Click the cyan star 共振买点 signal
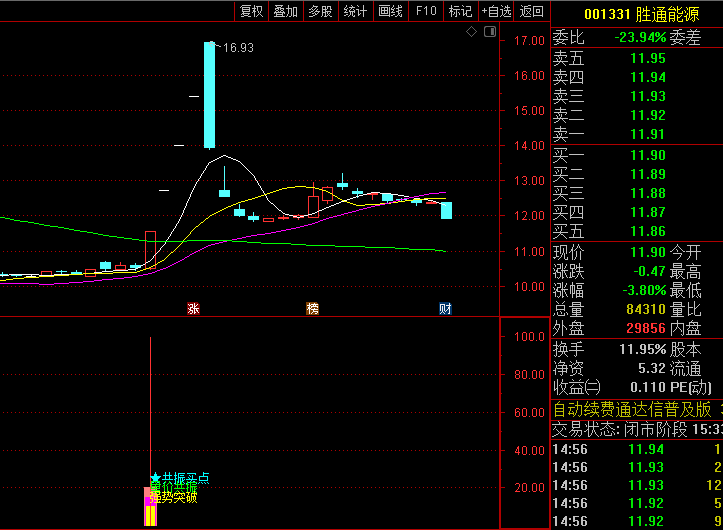 [155, 478]
